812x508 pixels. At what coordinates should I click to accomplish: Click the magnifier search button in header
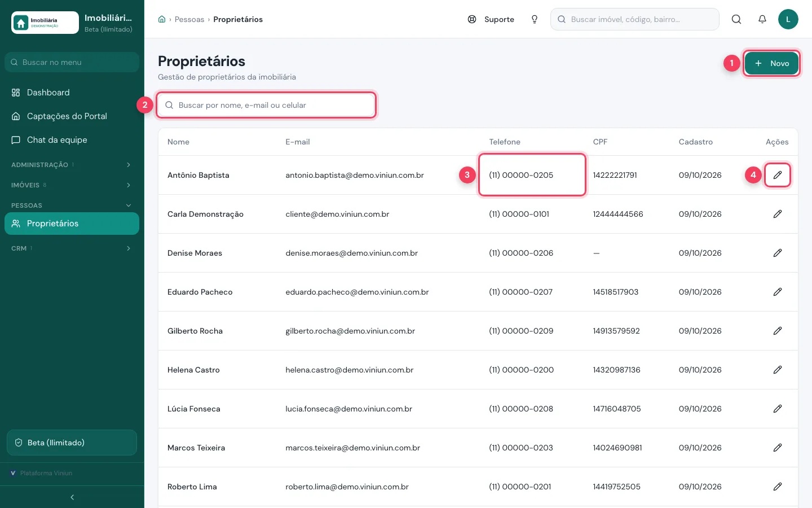click(736, 19)
